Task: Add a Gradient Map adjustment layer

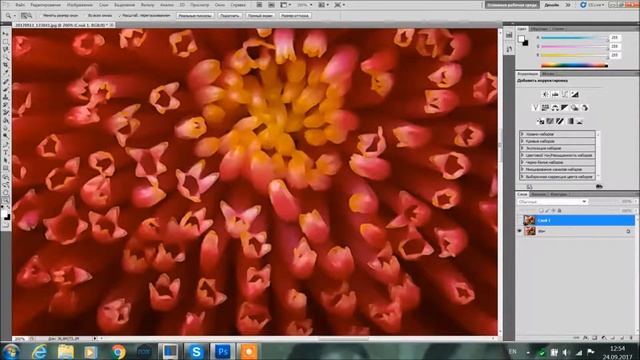Action: [570, 121]
